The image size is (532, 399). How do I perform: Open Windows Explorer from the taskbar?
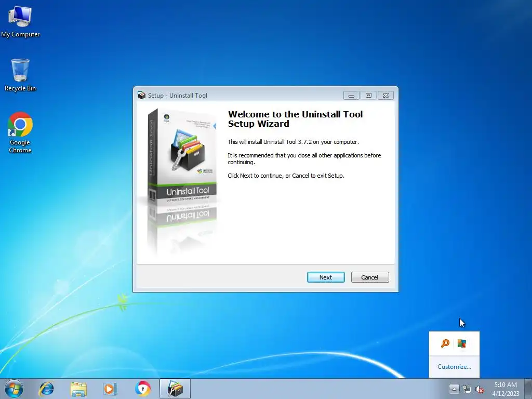pyautogui.click(x=78, y=389)
